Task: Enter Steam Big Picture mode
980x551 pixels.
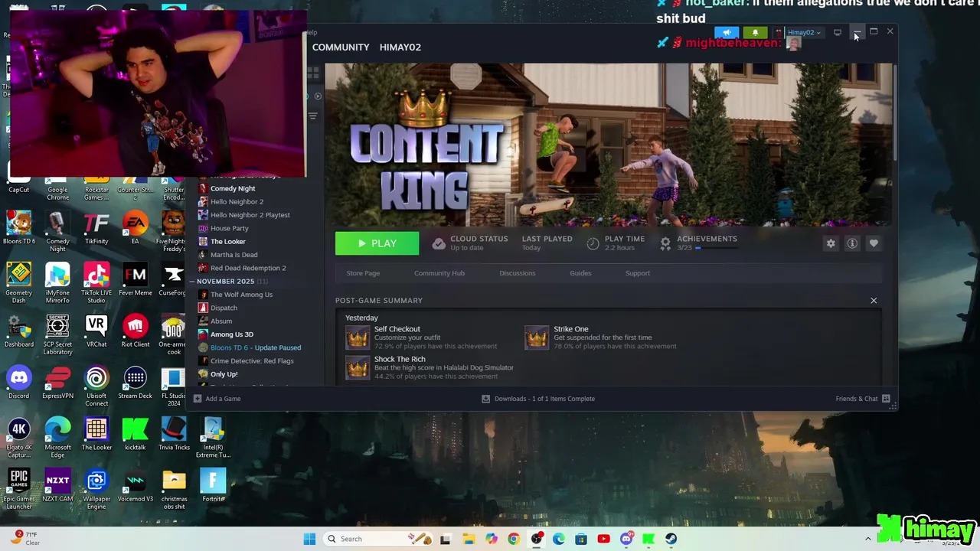Action: click(x=838, y=32)
